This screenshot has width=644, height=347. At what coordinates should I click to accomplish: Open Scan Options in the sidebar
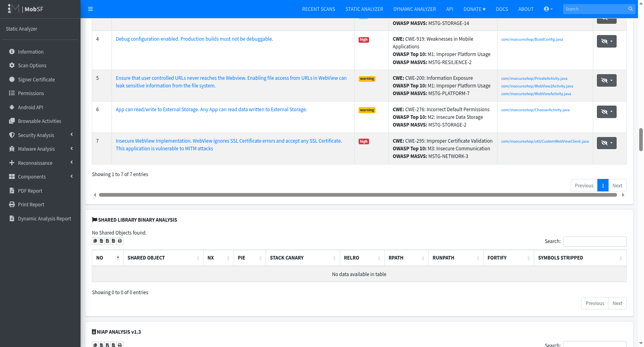tap(40, 65)
